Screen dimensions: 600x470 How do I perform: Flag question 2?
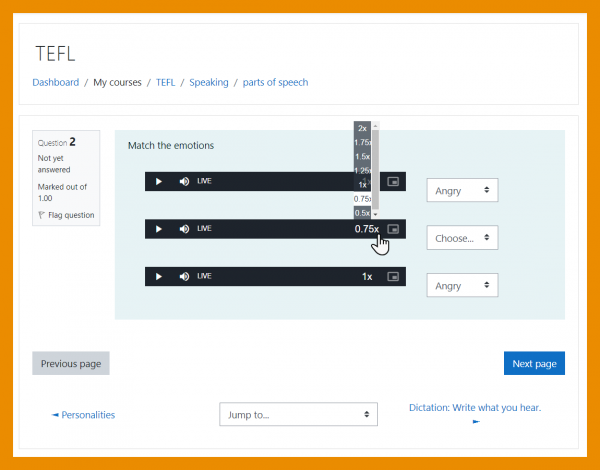pos(66,215)
